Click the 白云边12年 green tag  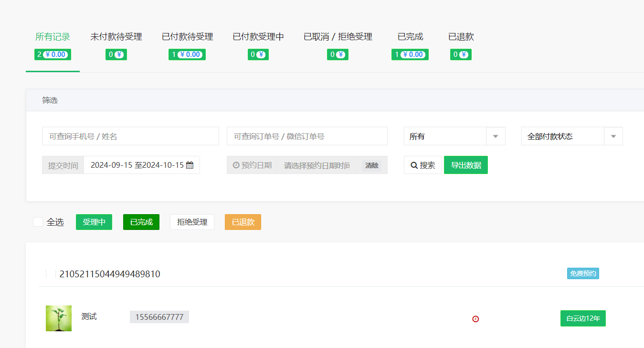(583, 318)
